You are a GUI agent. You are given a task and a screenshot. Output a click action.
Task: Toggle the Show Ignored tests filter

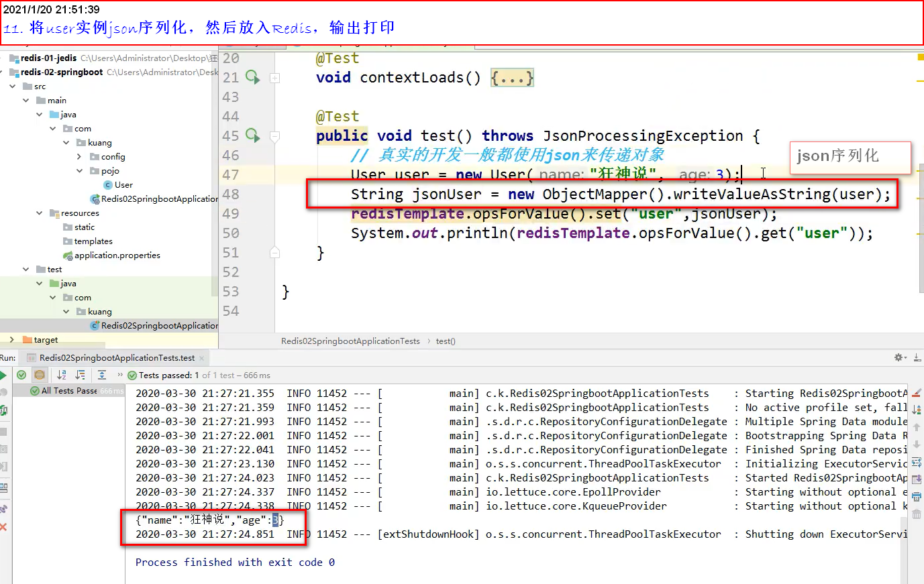(x=40, y=375)
